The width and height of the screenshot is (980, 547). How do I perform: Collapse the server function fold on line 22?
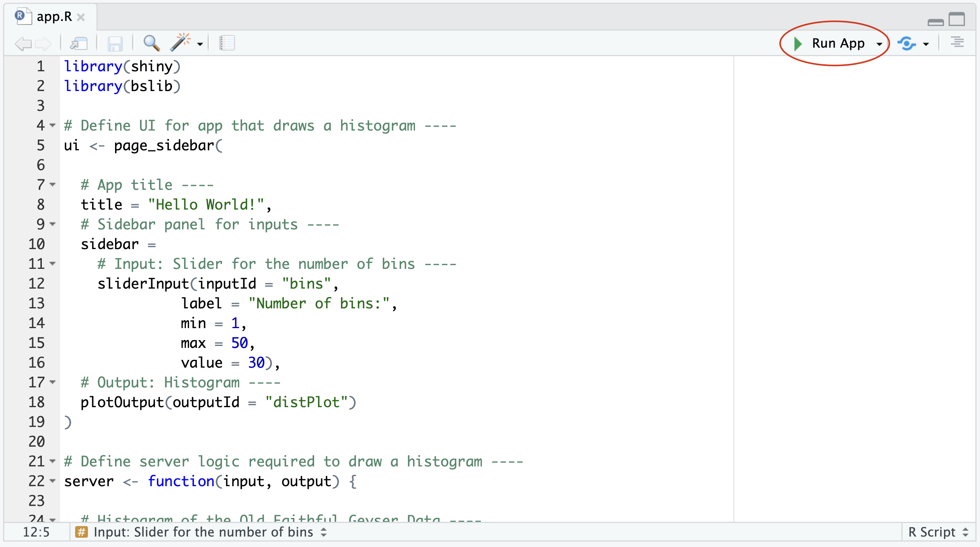point(53,481)
